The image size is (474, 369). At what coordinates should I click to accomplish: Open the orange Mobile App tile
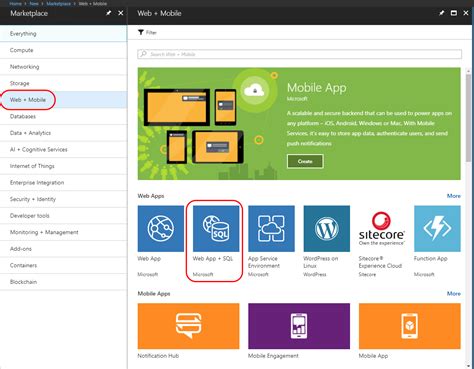(410, 326)
